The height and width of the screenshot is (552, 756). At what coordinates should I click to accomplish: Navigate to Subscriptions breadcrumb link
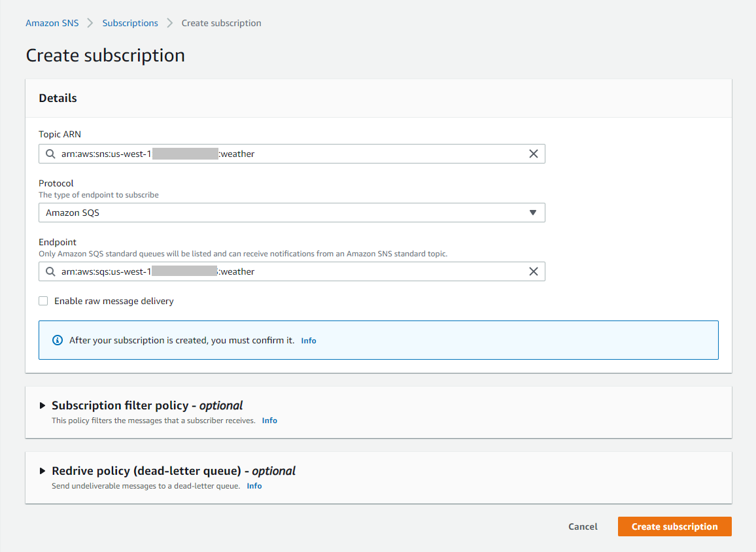tap(130, 23)
